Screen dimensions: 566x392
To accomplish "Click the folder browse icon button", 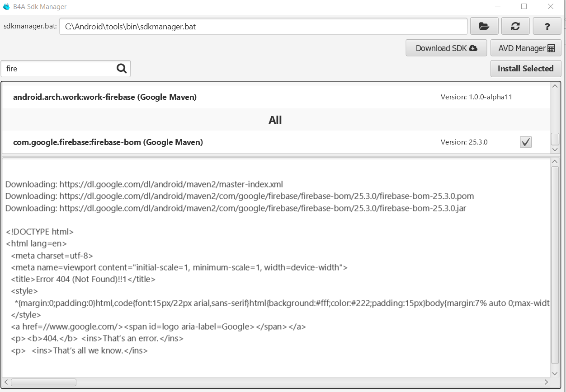I will point(484,27).
